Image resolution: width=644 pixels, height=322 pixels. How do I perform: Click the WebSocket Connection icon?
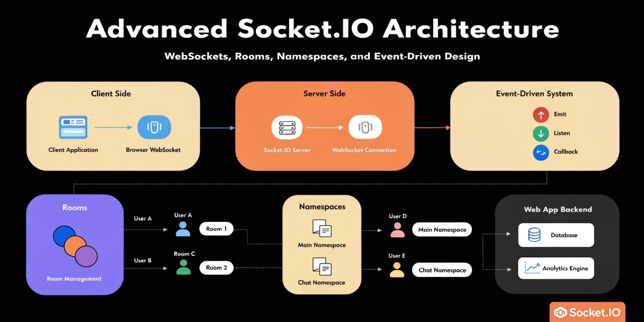[x=365, y=127]
